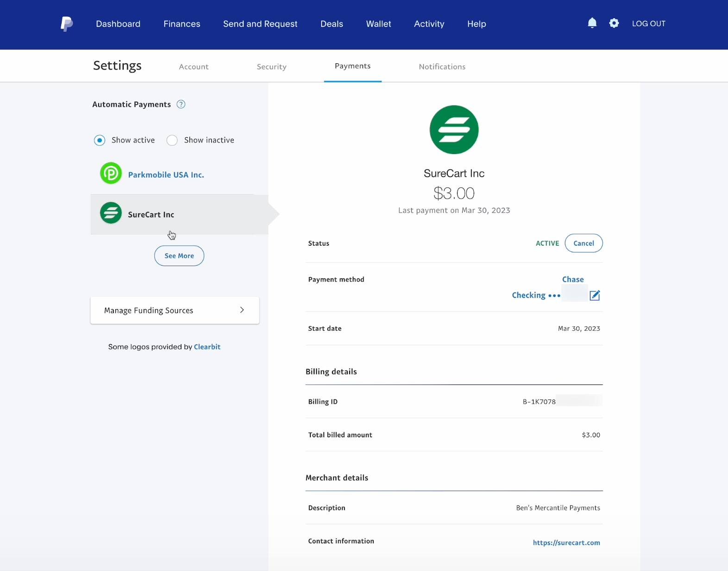Click the Ben's Mercantile Payments description
The width and height of the screenshot is (728, 571).
click(558, 508)
